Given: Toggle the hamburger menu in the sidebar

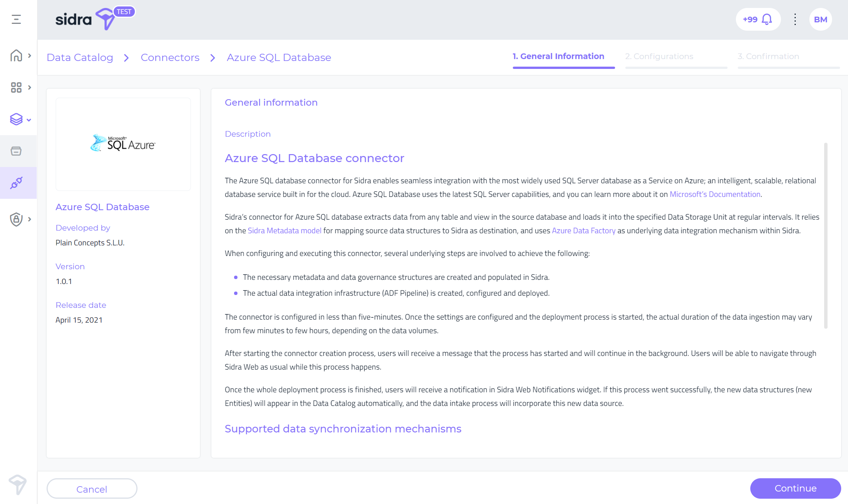Looking at the screenshot, I should coord(16,19).
